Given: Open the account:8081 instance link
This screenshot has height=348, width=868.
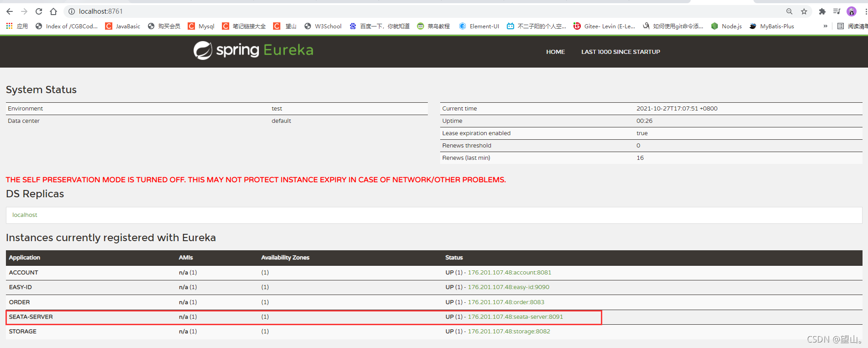Looking at the screenshot, I should click(x=510, y=273).
